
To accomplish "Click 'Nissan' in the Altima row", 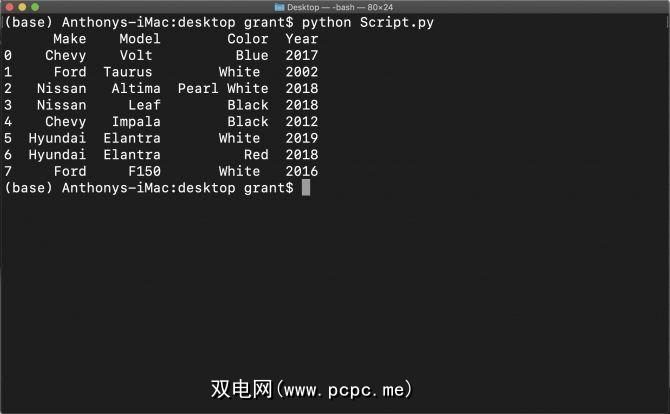I will tap(62, 88).
